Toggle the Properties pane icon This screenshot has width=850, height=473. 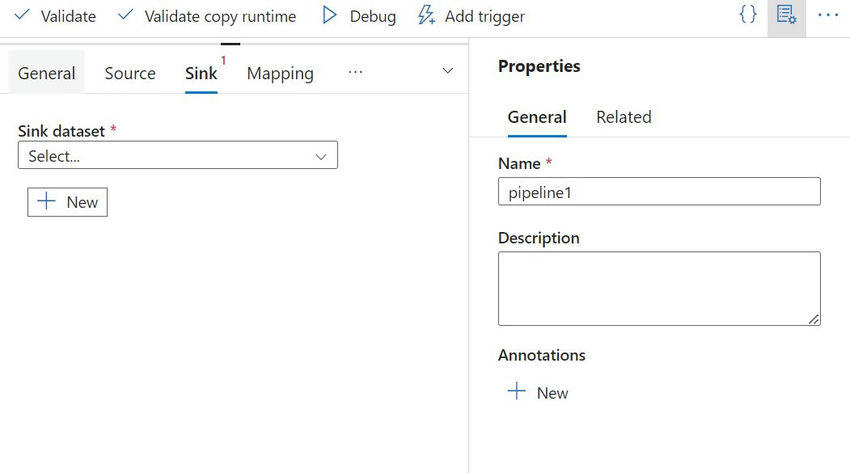[786, 16]
